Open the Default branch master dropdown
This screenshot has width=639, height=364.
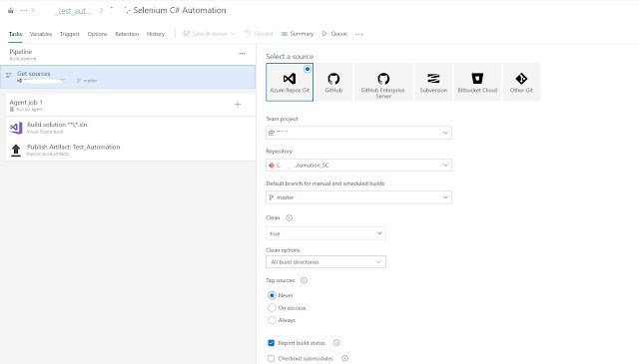point(358,197)
